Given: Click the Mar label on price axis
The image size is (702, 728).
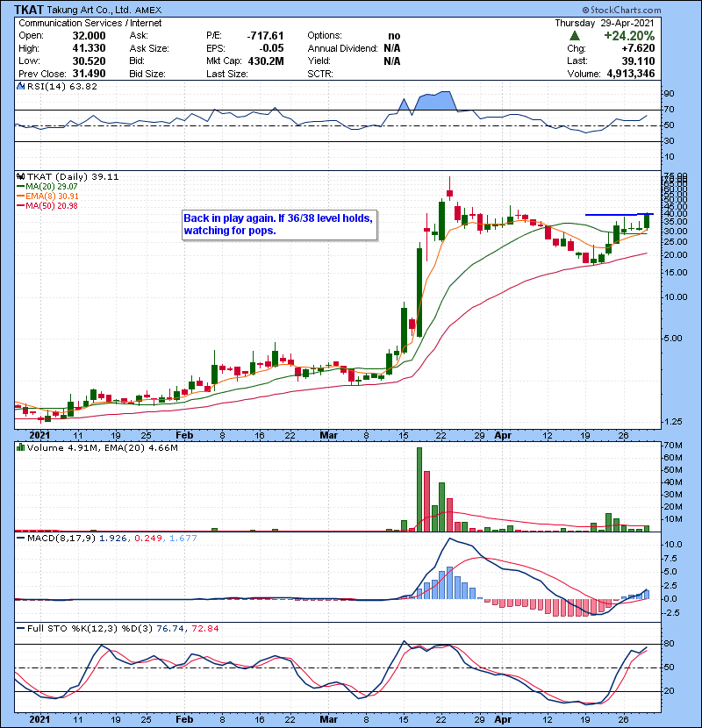Looking at the screenshot, I should click(328, 435).
